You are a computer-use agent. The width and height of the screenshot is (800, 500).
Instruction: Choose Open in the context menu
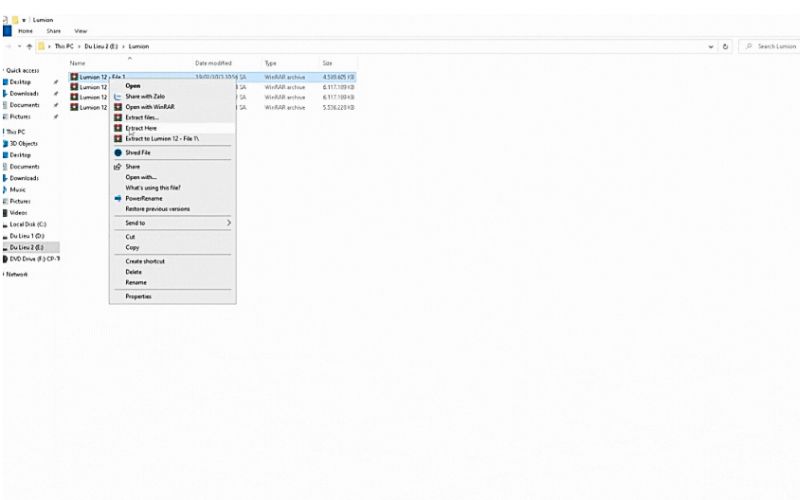click(133, 86)
